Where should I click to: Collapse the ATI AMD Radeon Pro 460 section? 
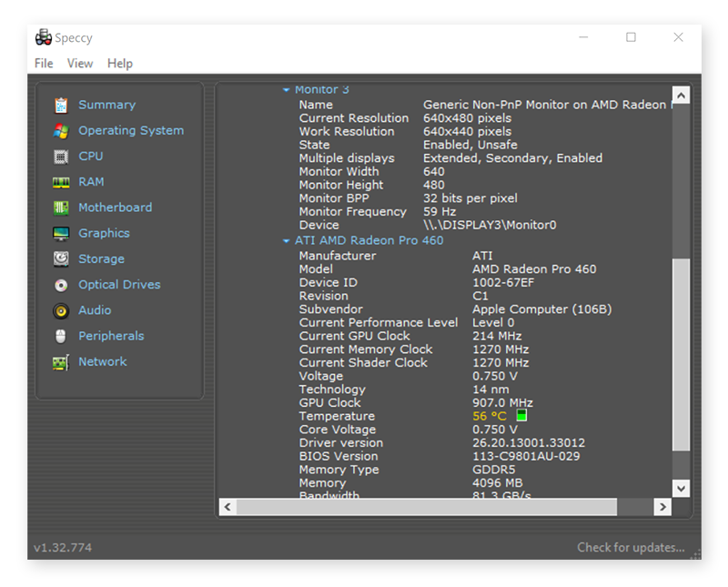pos(285,240)
